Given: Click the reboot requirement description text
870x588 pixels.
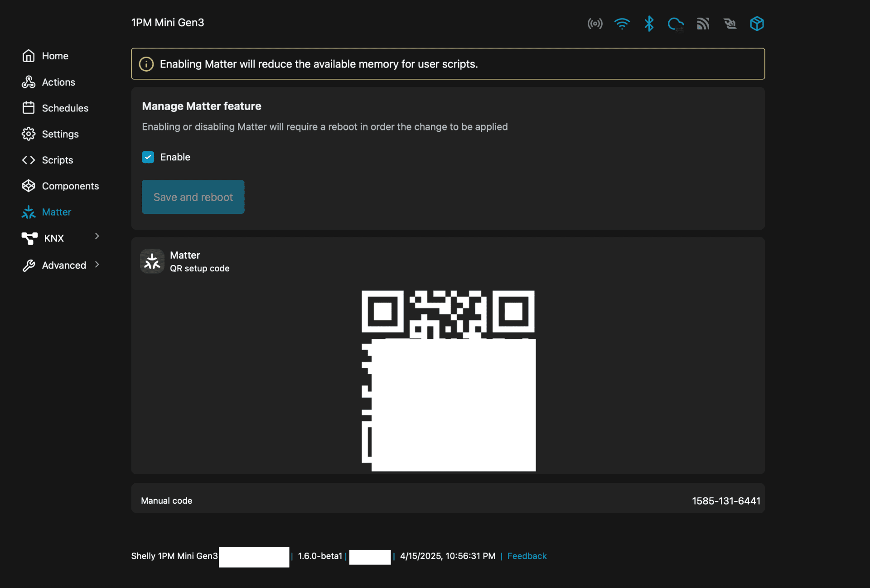Looking at the screenshot, I should pyautogui.click(x=325, y=127).
